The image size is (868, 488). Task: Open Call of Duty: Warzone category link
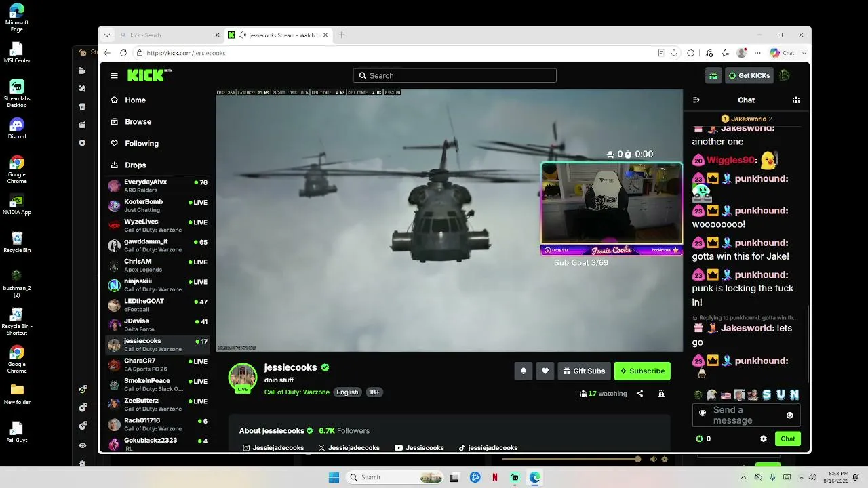click(297, 392)
